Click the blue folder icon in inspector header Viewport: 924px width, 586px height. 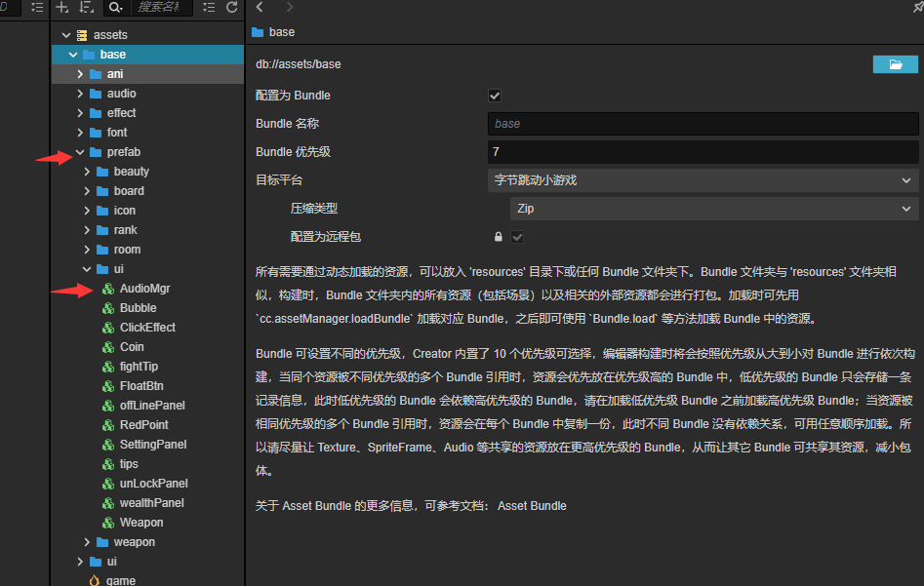point(258,32)
